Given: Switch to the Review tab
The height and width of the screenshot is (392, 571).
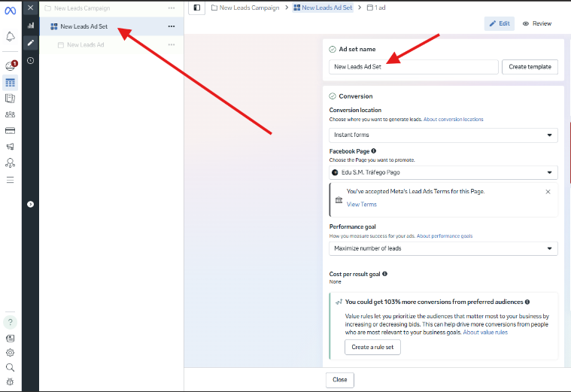Looking at the screenshot, I should tap(537, 23).
